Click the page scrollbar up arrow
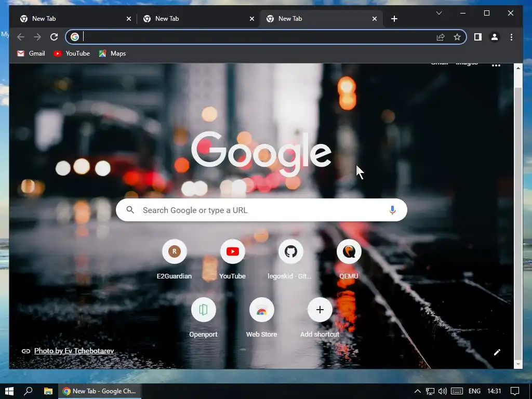The image size is (532, 399). pos(518,68)
